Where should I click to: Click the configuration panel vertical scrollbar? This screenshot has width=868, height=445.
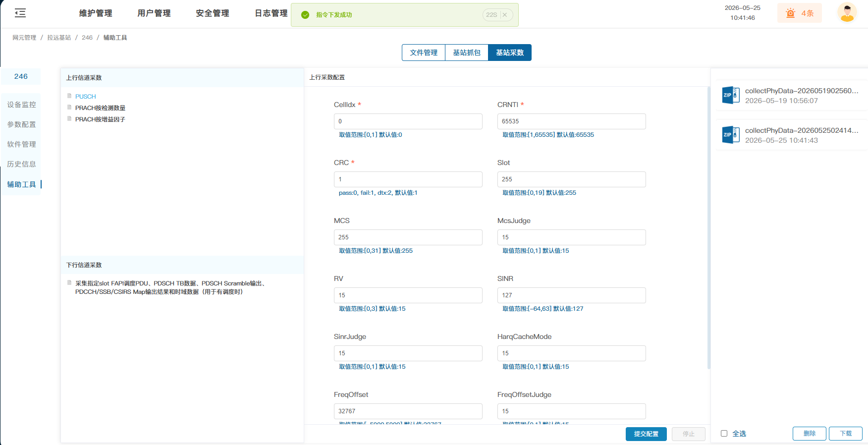point(708,228)
